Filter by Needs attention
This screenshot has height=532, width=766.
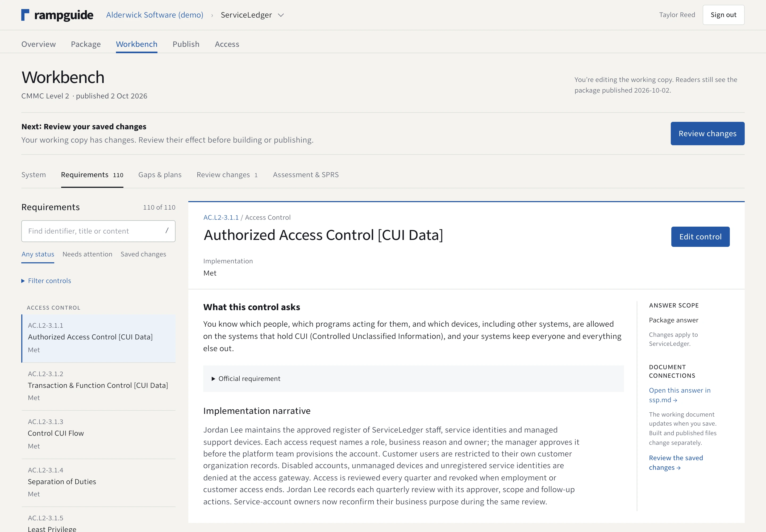tap(87, 254)
